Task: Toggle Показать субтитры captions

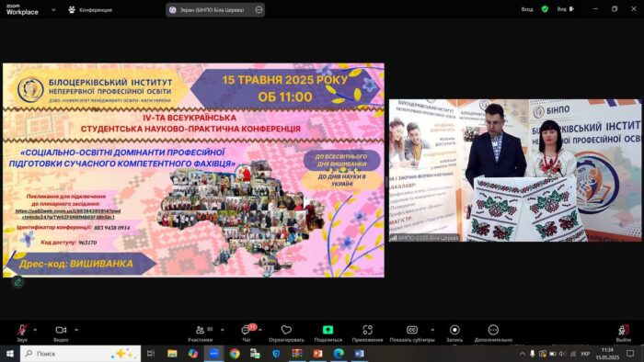Action: [x=412, y=330]
